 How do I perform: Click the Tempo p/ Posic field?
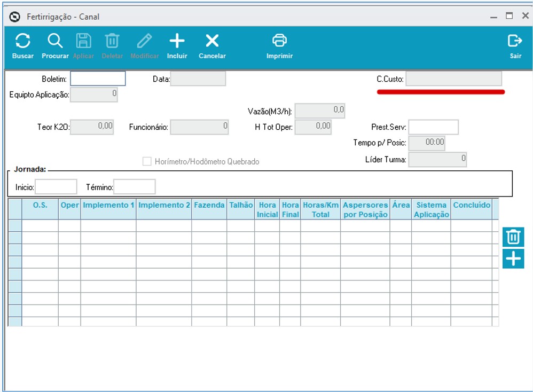pos(427,143)
